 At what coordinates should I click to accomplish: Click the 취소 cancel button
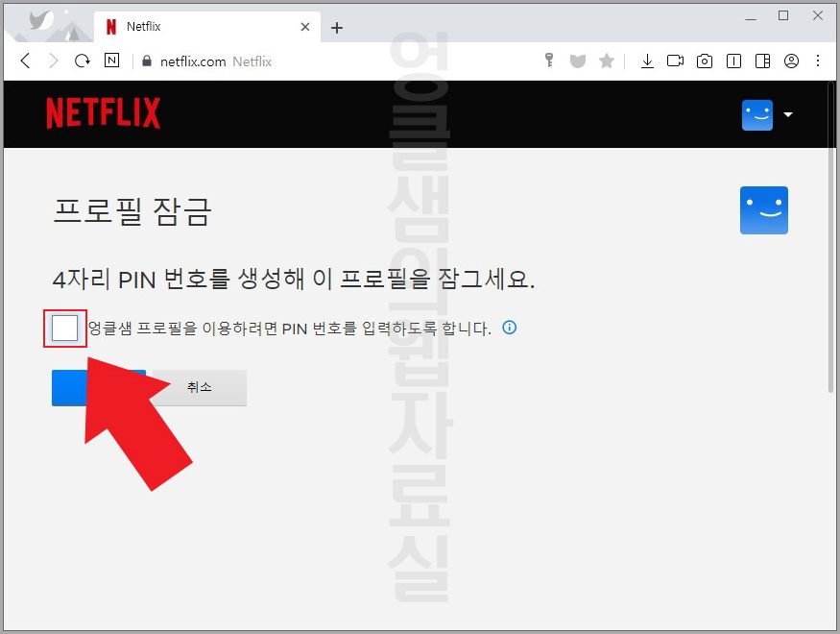[x=200, y=387]
